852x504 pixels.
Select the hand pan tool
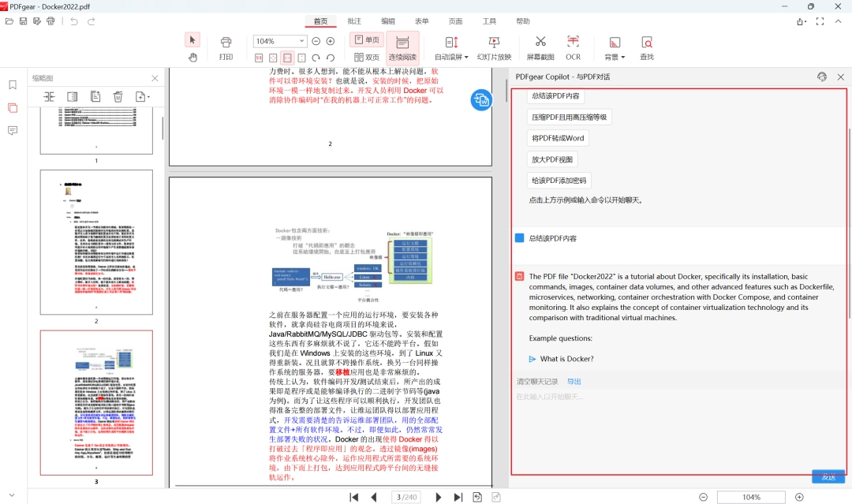(192, 57)
